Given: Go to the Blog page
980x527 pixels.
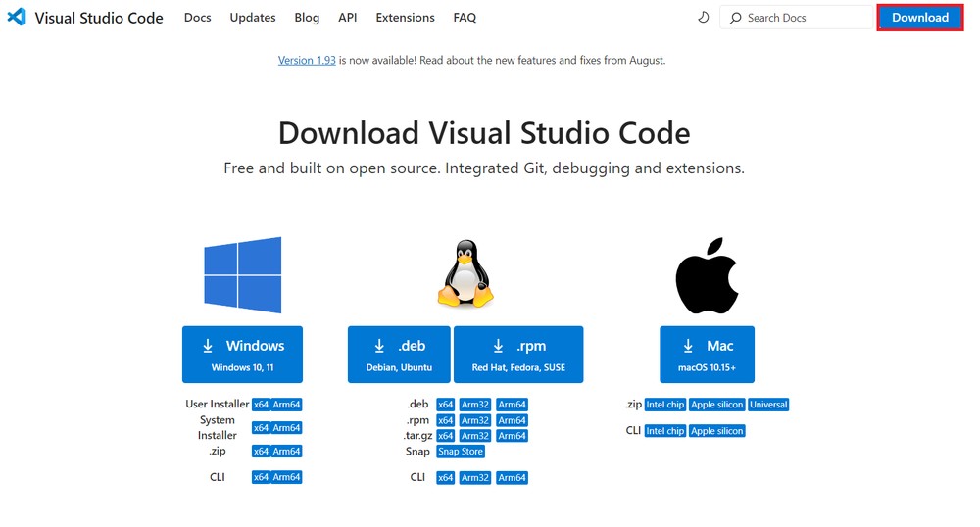Looking at the screenshot, I should 307,18.
